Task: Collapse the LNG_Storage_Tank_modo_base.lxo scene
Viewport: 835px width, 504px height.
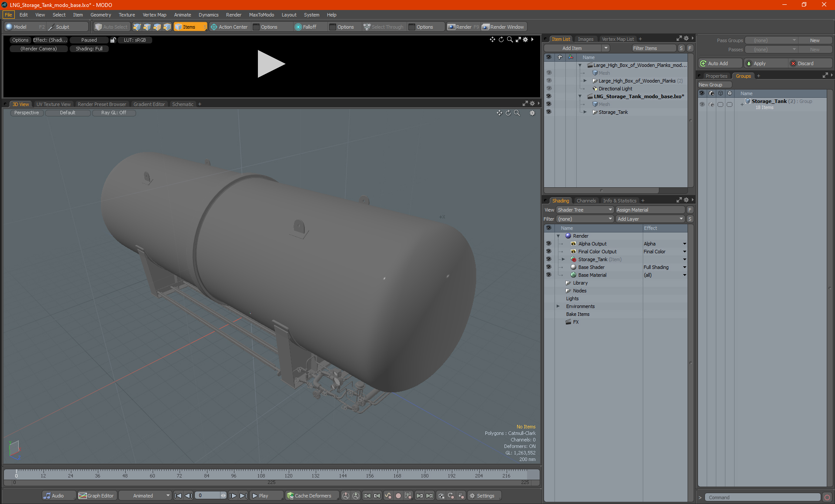Action: (580, 96)
